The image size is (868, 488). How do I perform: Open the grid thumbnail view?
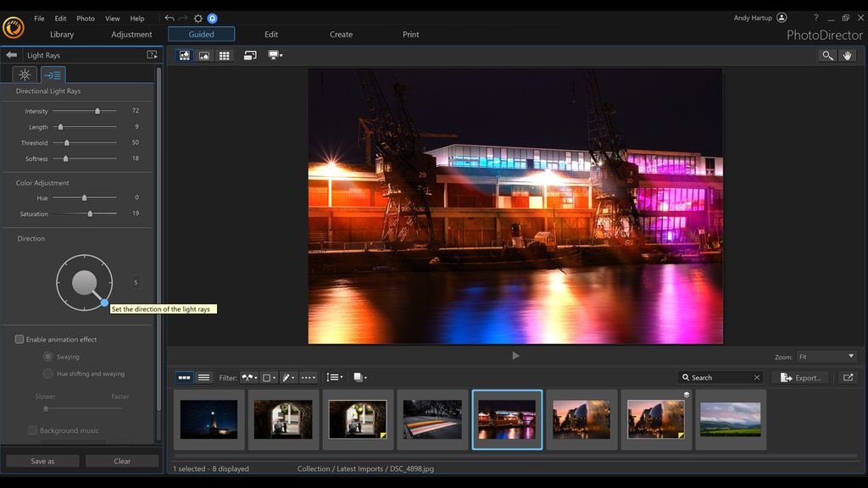[x=225, y=55]
